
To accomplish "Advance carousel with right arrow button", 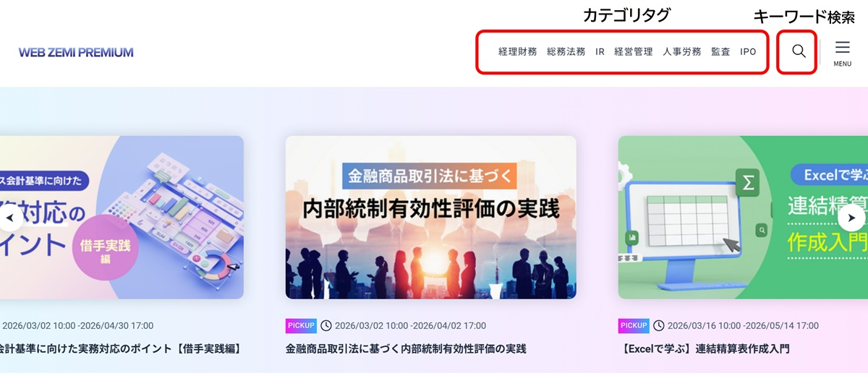I will point(851,218).
